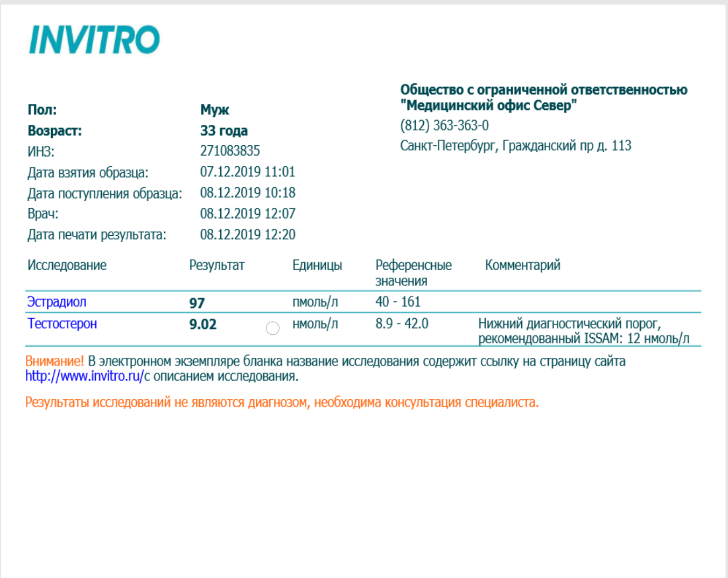Click the INVITRO logo
Screen dimensions: 728x578
(x=94, y=40)
